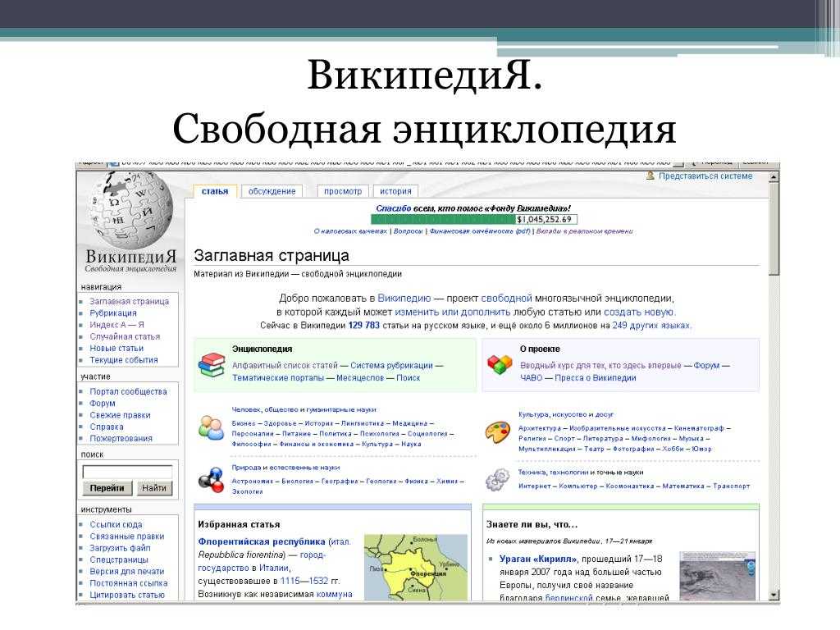Click the colored cubes project icon
The height and width of the screenshot is (630, 840).
(x=500, y=365)
